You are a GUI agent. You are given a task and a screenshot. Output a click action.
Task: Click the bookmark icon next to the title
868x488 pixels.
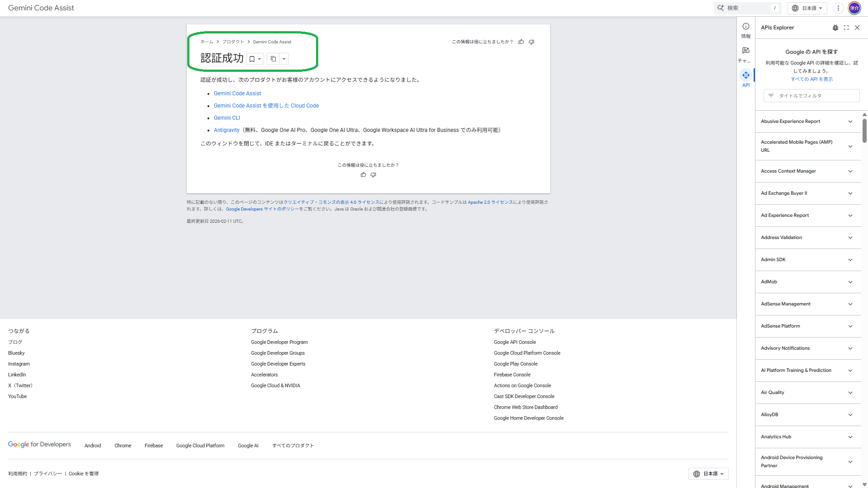pyautogui.click(x=252, y=59)
